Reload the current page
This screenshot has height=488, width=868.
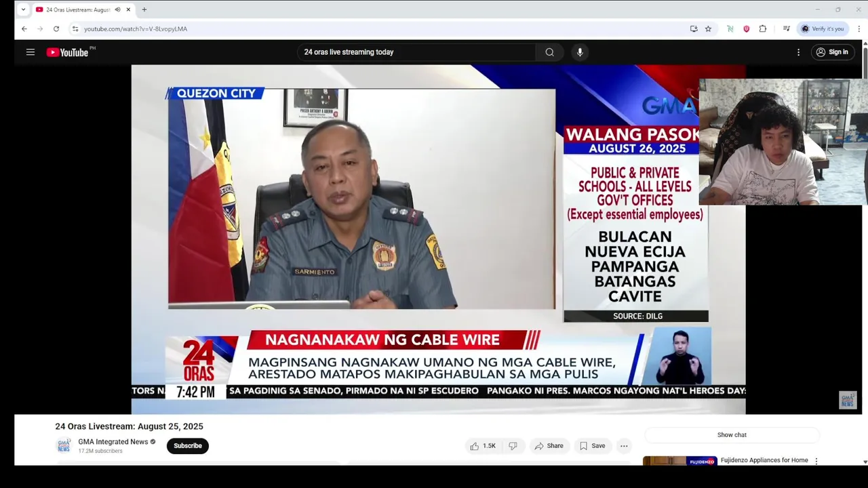(56, 28)
